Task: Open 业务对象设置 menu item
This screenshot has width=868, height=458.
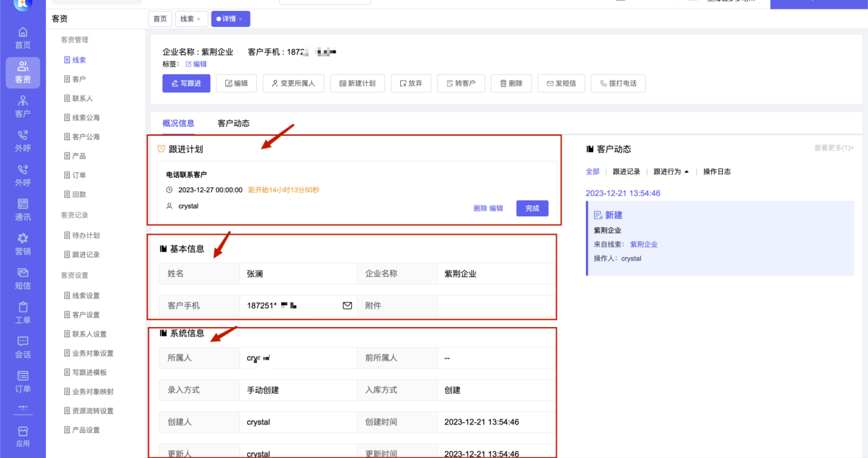Action: 88,353
